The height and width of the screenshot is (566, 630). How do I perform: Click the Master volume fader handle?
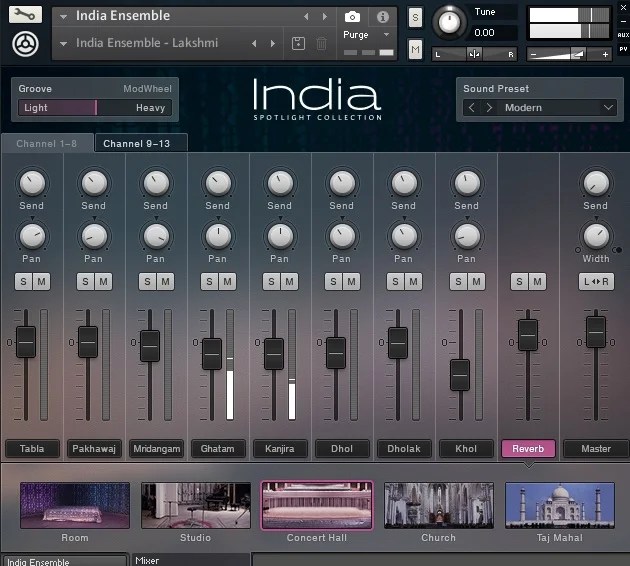[x=596, y=332]
